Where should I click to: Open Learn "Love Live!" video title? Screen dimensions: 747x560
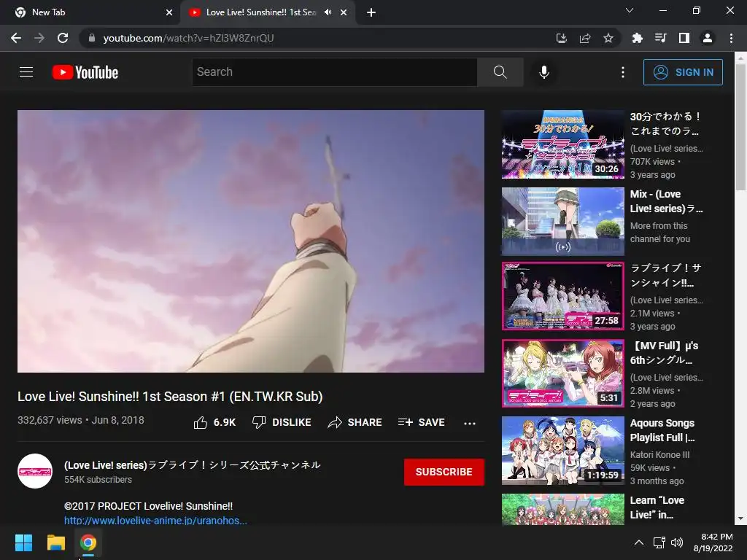[657, 507]
